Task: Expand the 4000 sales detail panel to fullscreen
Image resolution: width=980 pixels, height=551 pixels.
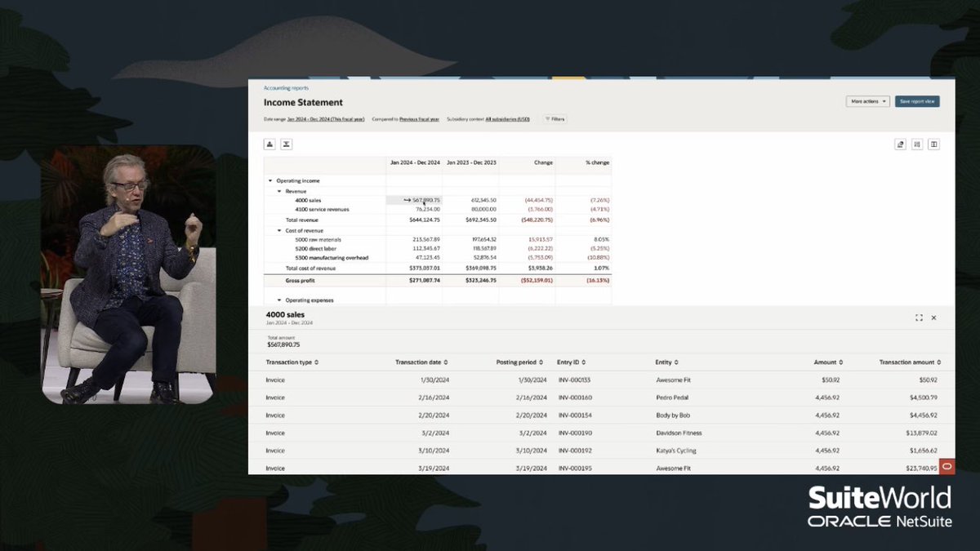Action: click(919, 318)
